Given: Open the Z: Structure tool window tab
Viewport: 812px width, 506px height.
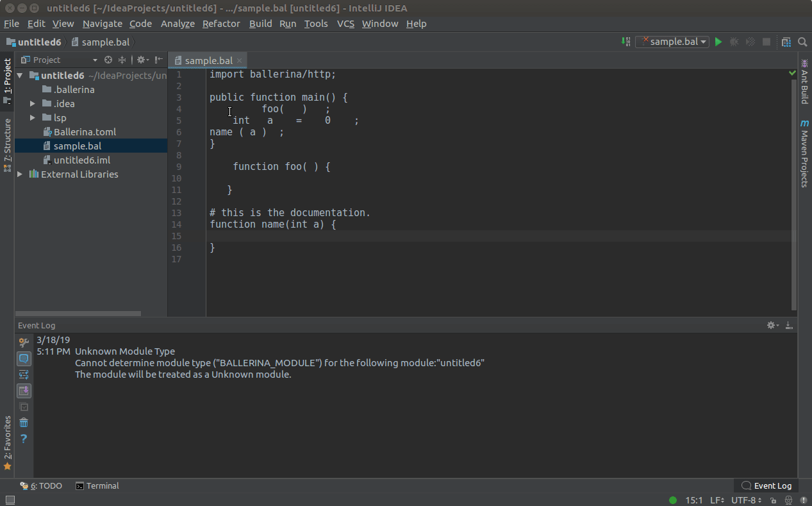Looking at the screenshot, I should pyautogui.click(x=7, y=144).
